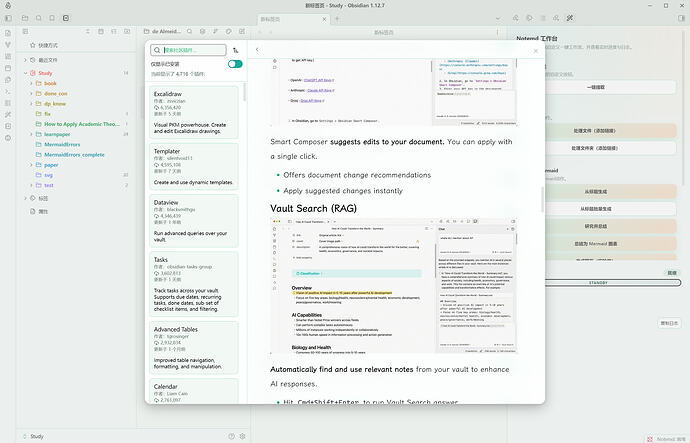Expand the test folder
690x443 pixels.
click(x=31, y=185)
